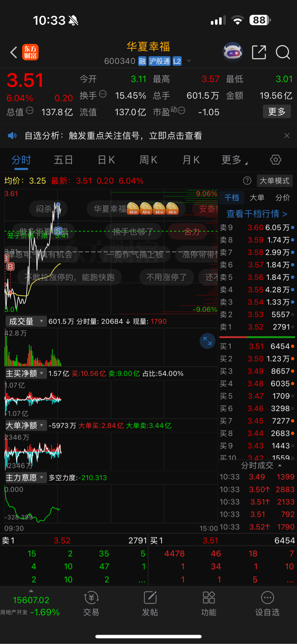The width and height of the screenshot is (297, 644).
Task: Tap the 更多 button in quote header
Action: [277, 112]
